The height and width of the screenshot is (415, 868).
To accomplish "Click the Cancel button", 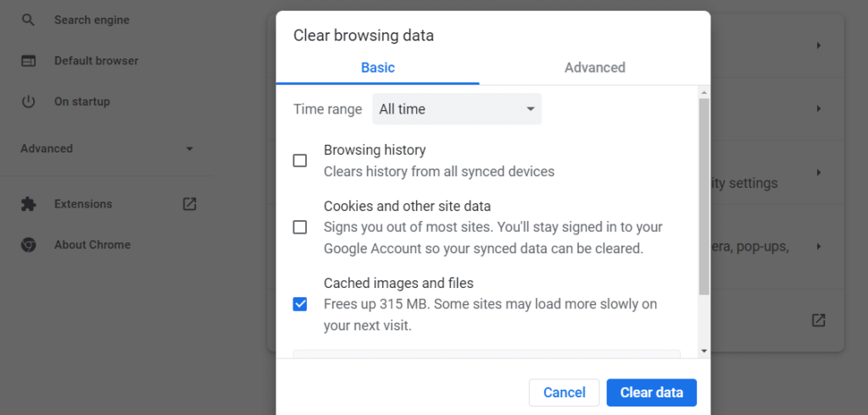I will tap(565, 392).
